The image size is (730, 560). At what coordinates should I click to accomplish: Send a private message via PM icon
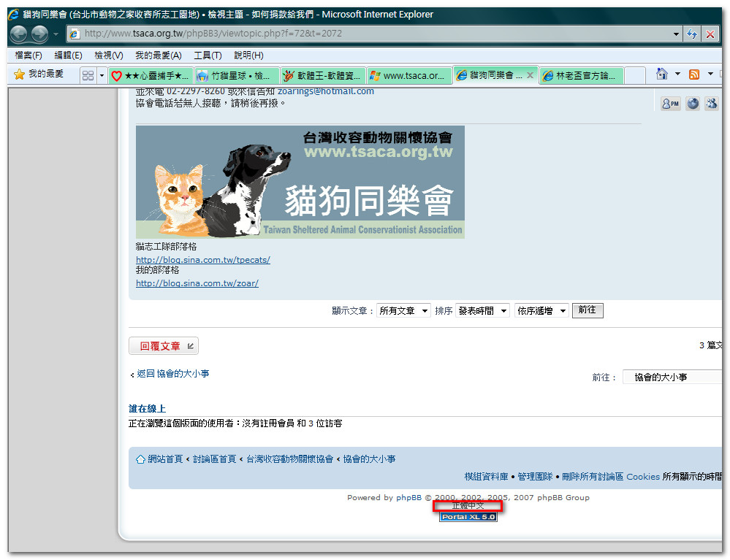(x=670, y=104)
